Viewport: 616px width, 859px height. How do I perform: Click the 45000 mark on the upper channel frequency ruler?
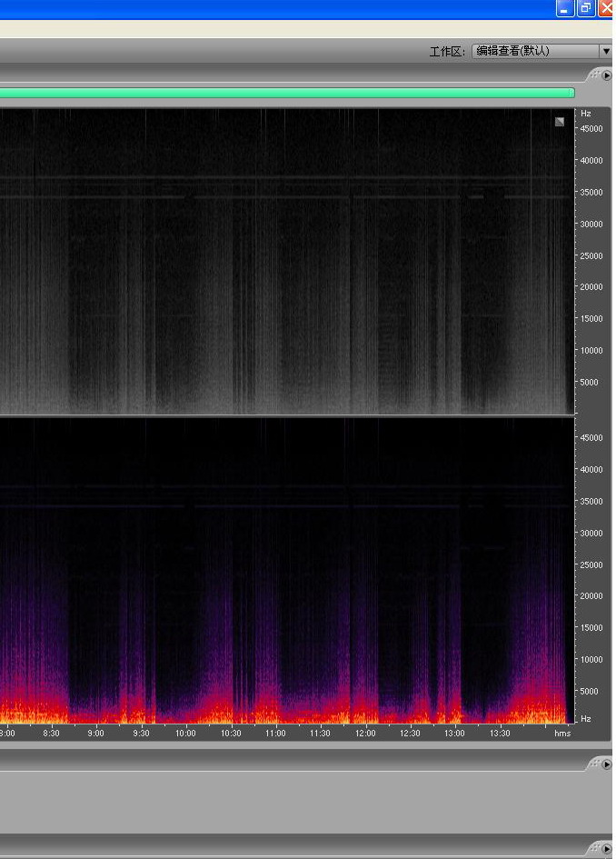pos(591,129)
